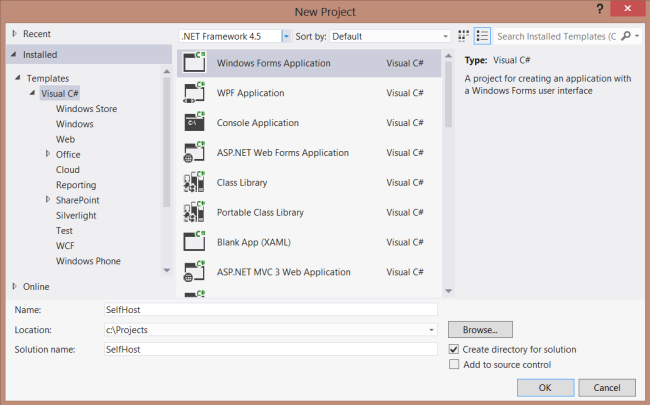Confirm with the OK button
Viewport: 650px width, 405px height.
(x=545, y=388)
